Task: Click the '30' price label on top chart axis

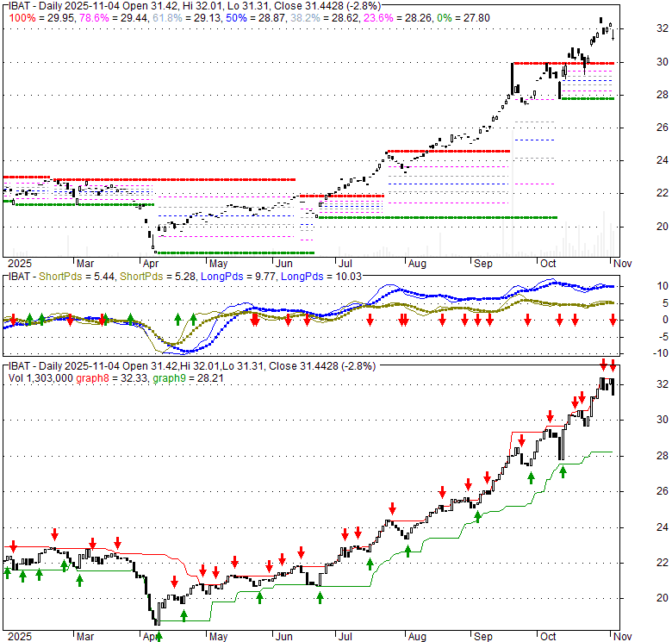Action: click(663, 62)
